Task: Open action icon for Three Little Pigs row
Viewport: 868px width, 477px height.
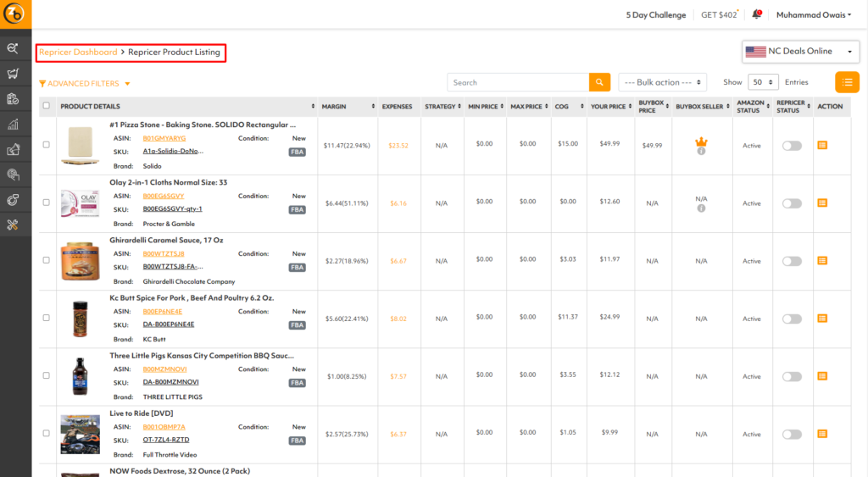Action: pos(822,376)
